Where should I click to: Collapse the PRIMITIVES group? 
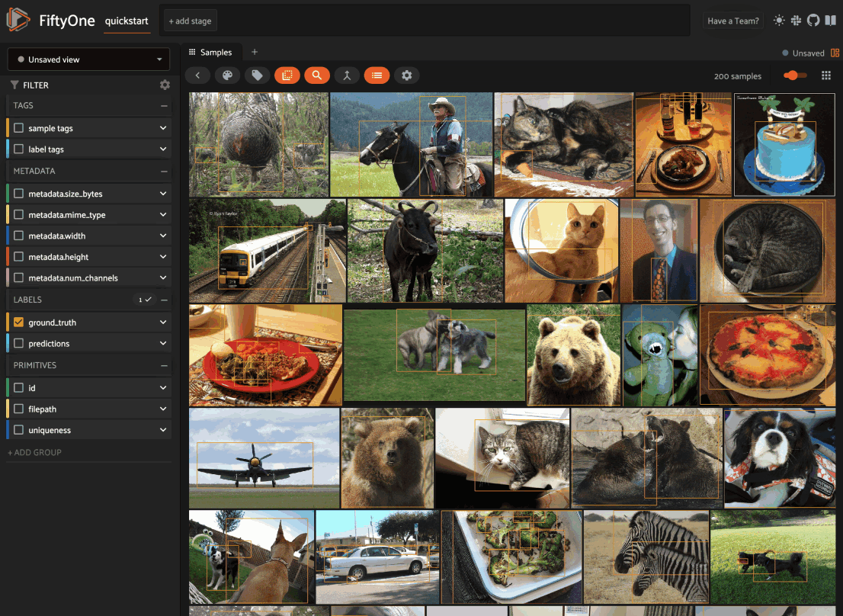point(164,365)
